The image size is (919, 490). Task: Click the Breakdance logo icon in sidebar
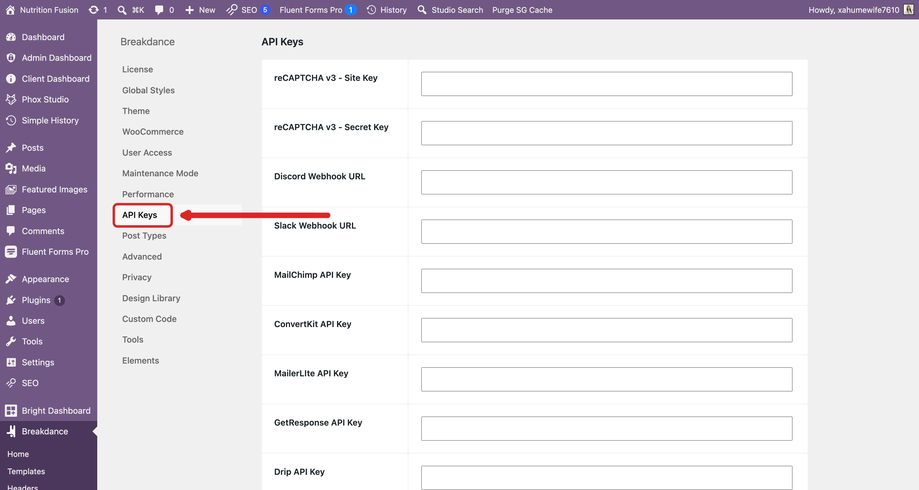pos(11,431)
